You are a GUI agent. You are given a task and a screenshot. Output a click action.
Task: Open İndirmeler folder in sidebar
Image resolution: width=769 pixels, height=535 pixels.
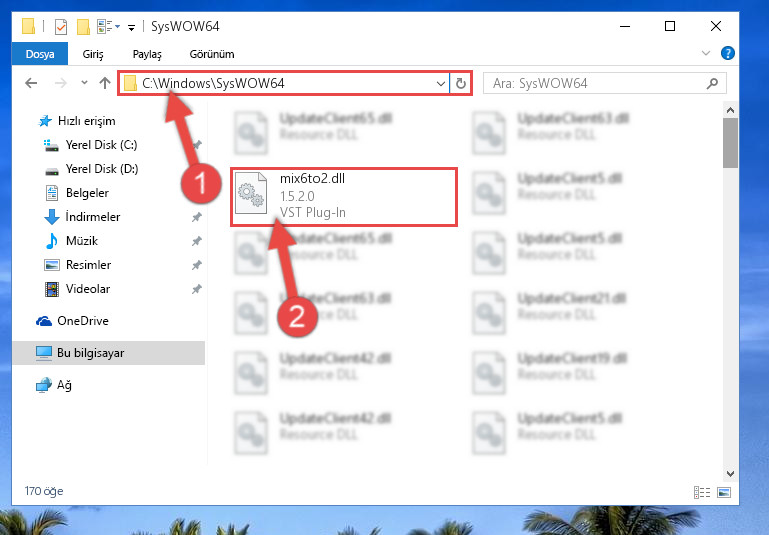[x=93, y=217]
